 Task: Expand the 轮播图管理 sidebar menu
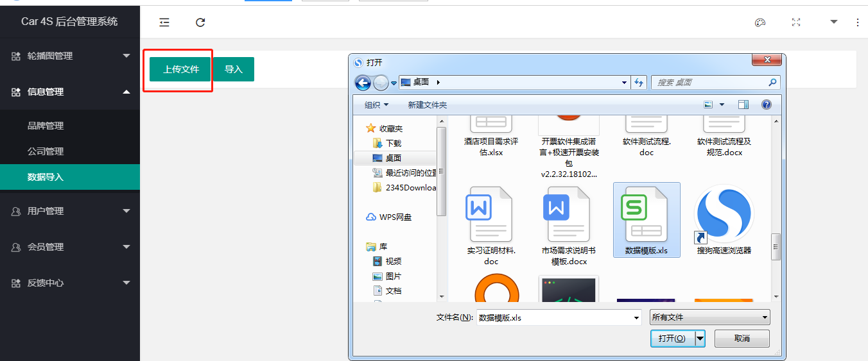click(x=70, y=56)
